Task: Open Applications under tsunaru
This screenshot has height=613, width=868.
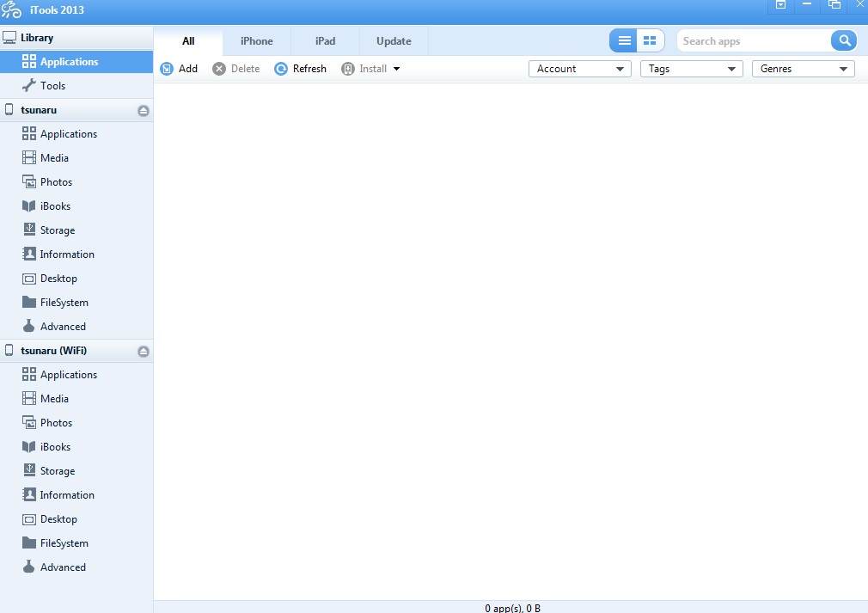Action: point(76,134)
